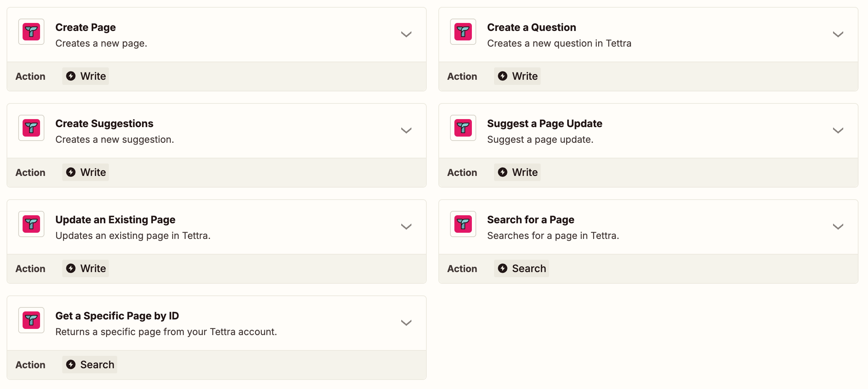This screenshot has width=868, height=389.
Task: Expand the Search for a Page chevron
Action: click(838, 227)
